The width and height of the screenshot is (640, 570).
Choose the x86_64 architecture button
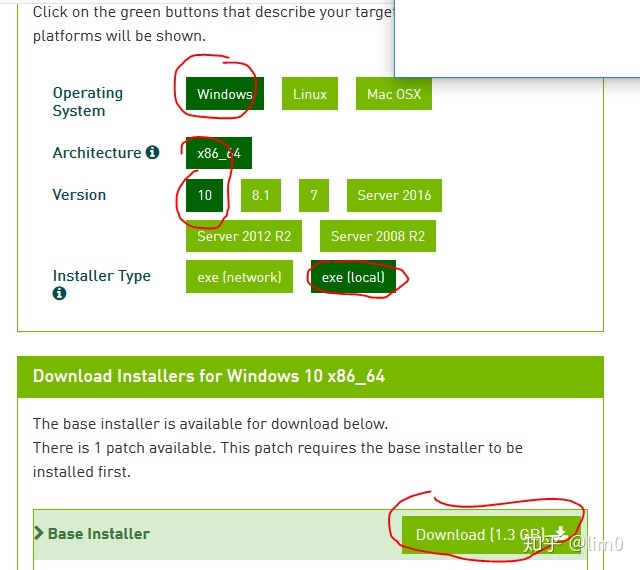[x=219, y=153]
